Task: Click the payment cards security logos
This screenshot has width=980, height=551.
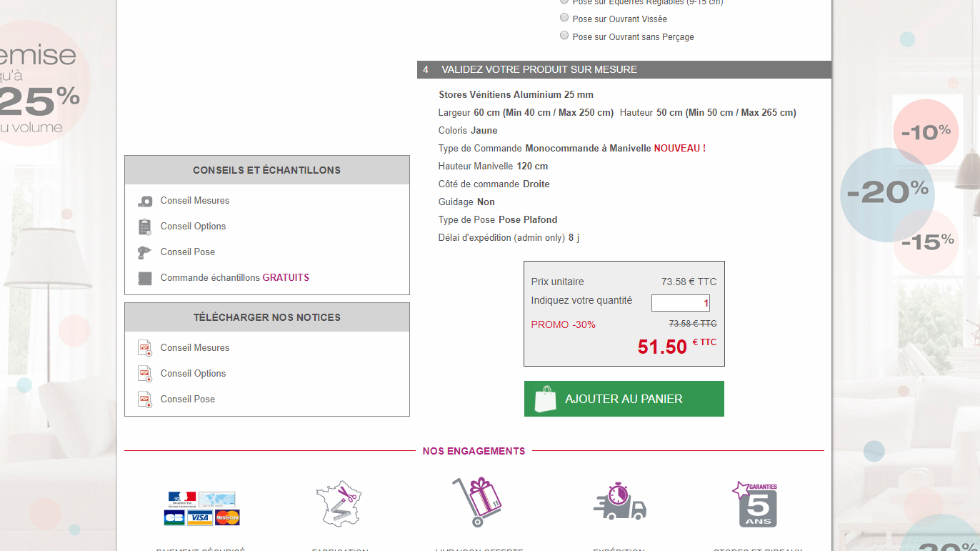Action: coord(202,509)
